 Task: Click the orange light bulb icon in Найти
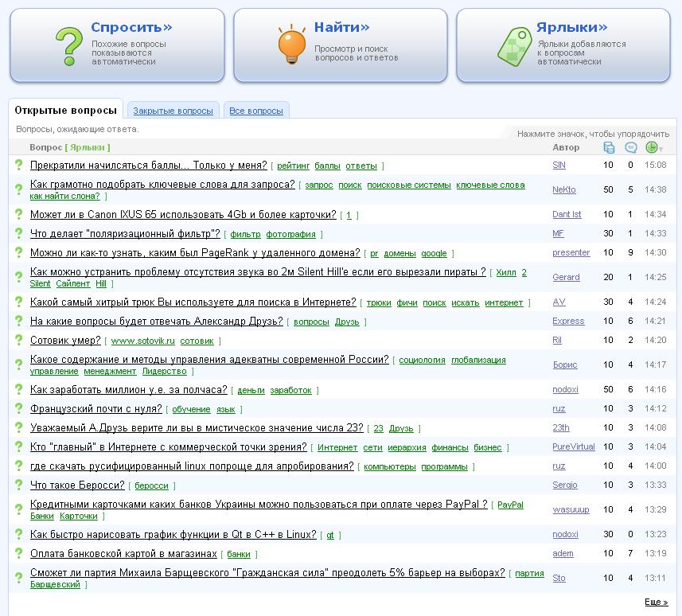(292, 45)
